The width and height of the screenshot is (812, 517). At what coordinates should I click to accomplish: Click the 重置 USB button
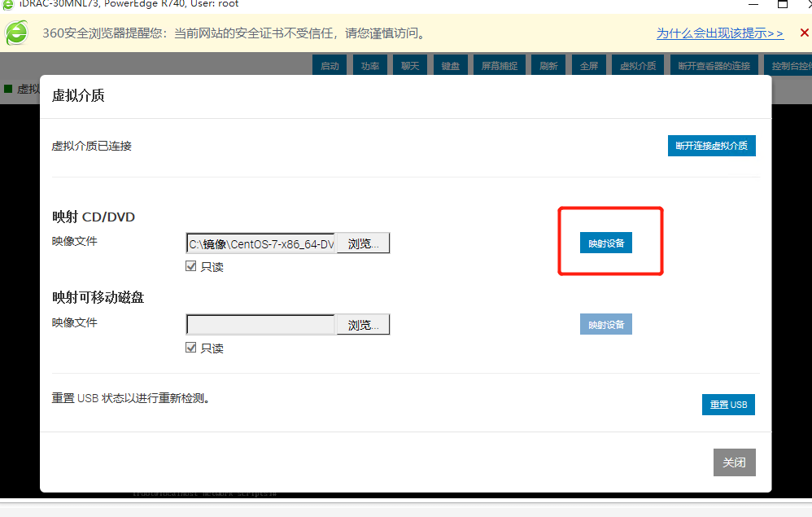coord(728,405)
